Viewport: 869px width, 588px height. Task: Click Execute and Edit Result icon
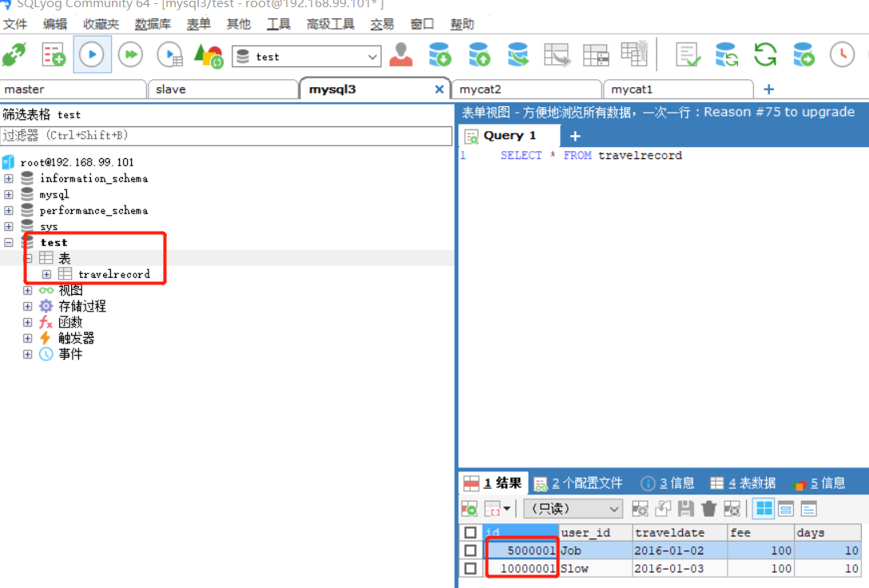171,55
